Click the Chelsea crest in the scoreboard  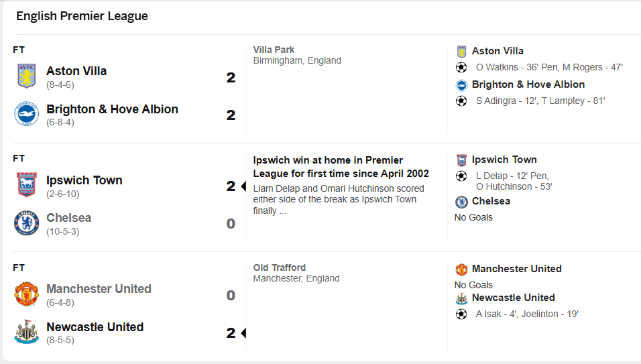coord(27,223)
